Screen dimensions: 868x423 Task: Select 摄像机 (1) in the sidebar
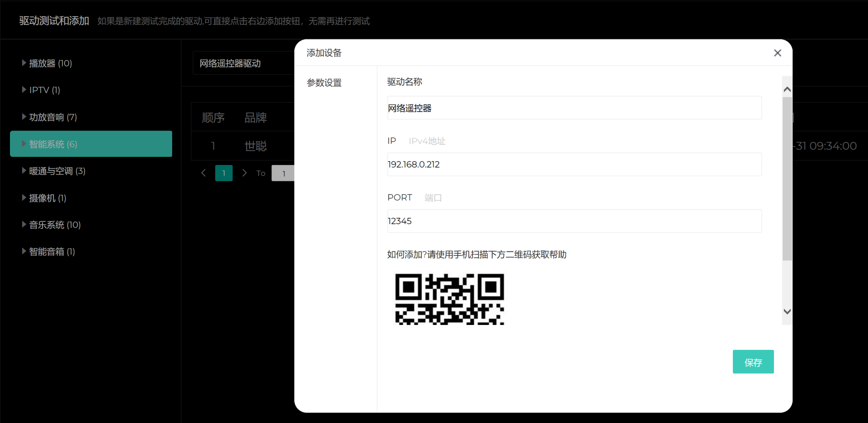(x=47, y=198)
